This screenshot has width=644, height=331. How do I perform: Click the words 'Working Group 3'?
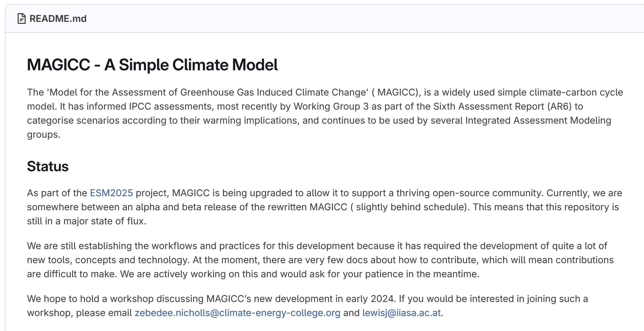pos(331,106)
